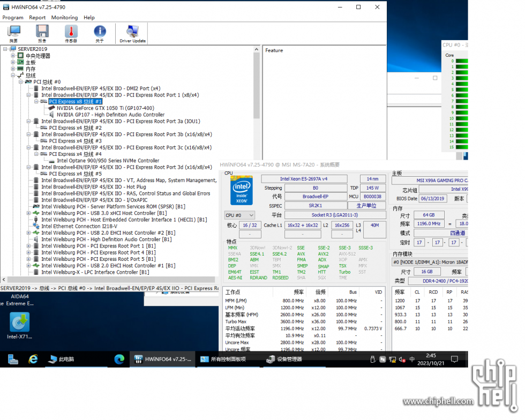Select the PCI Express x4 总线 #3 row
This screenshot has height=420, width=525.
tap(75, 141)
